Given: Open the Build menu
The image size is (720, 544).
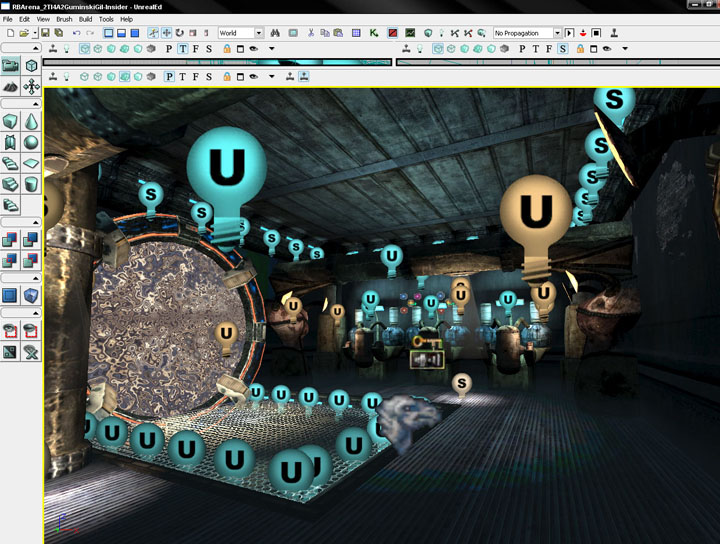Looking at the screenshot, I should 85,19.
